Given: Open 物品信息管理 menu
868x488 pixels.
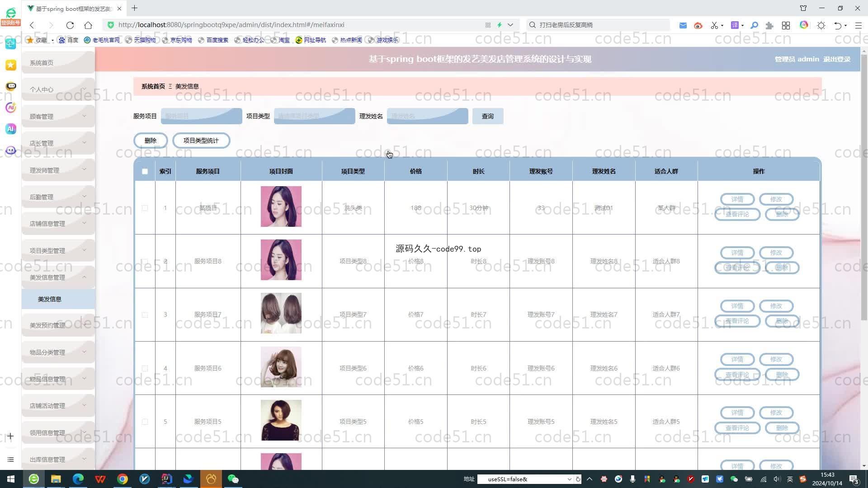Looking at the screenshot, I should pos(58,379).
